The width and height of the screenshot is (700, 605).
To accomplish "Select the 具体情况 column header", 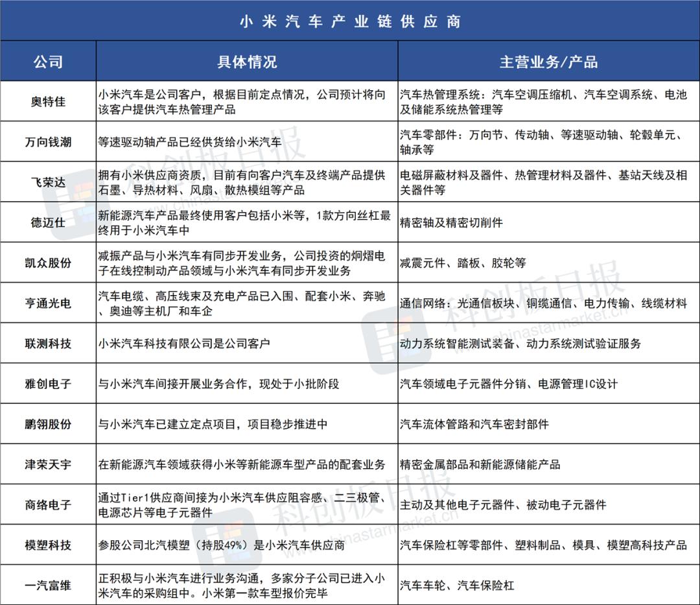I will point(247,62).
